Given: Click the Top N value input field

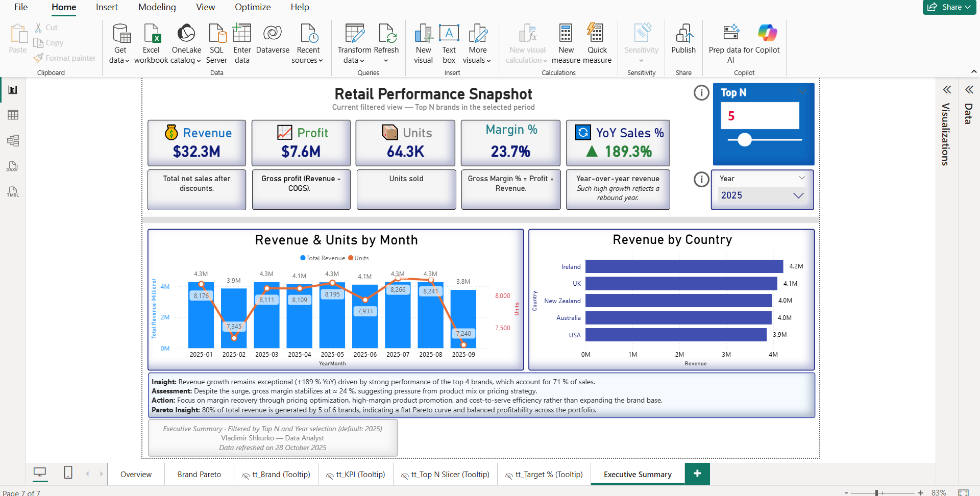Looking at the screenshot, I should click(759, 116).
